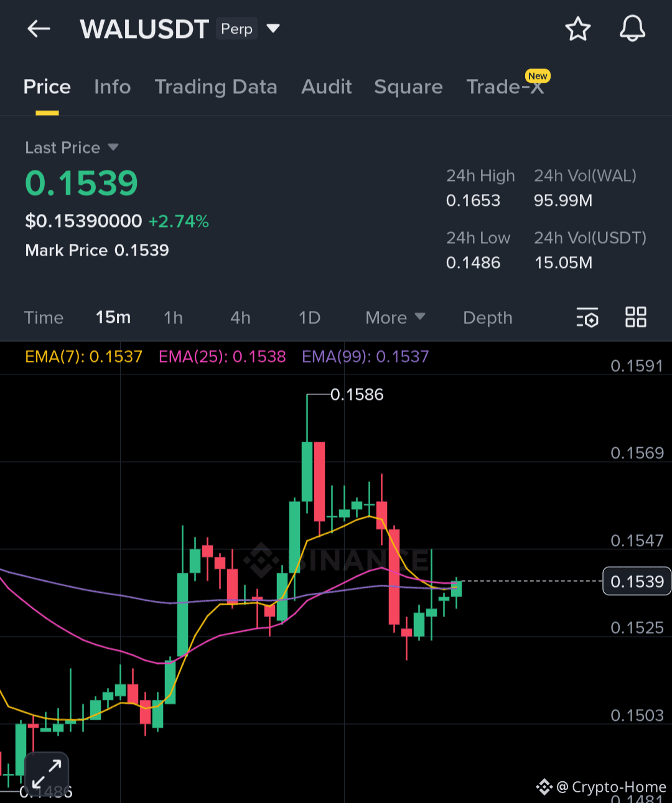Add WALUSDT to favorites with star icon
This screenshot has height=803, width=672.
[577, 29]
